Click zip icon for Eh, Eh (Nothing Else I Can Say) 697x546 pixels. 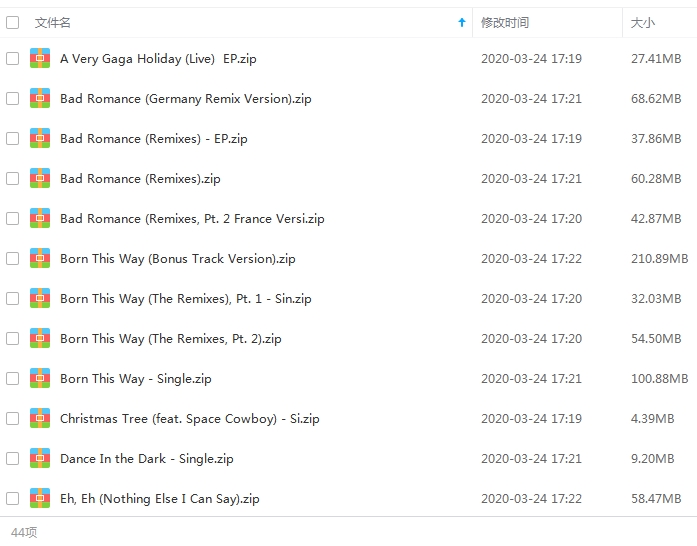click(x=40, y=498)
